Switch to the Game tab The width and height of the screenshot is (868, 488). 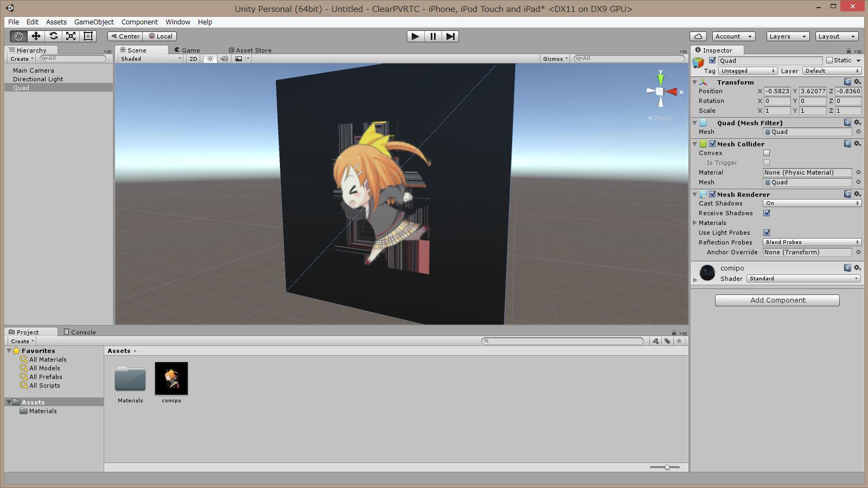pyautogui.click(x=187, y=50)
